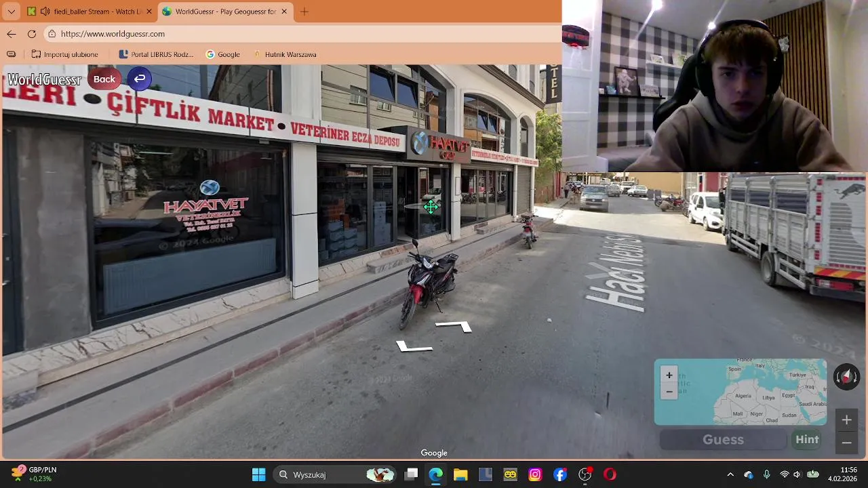The image size is (868, 488).
Task: Open the Portal LIBRUS Rodz... bookmark
Action: tap(156, 54)
